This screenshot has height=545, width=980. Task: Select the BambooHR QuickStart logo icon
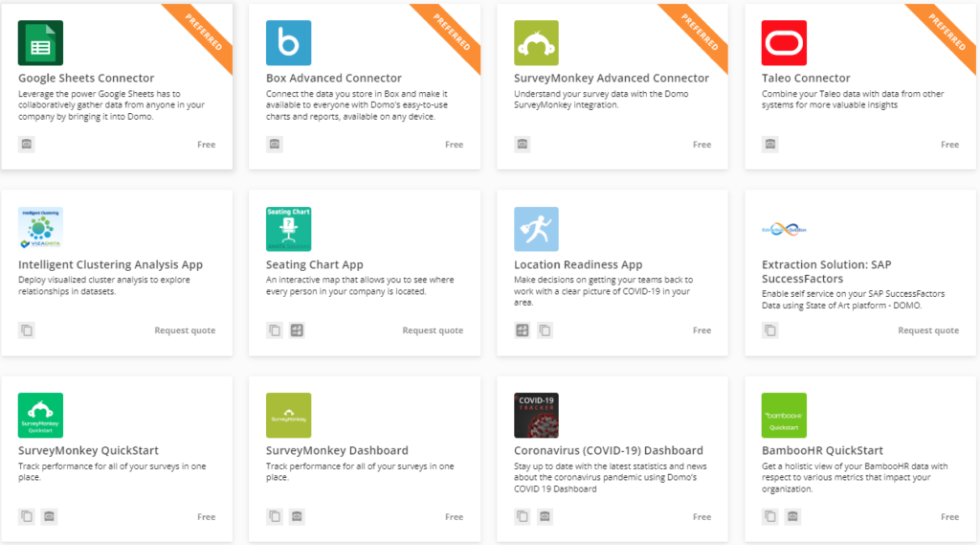784,416
